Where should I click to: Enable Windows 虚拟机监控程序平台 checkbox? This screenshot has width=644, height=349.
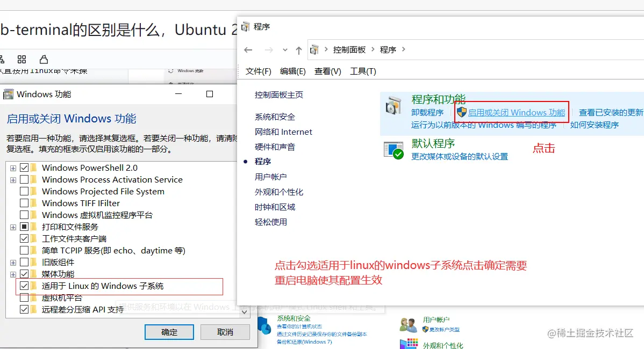coord(24,215)
